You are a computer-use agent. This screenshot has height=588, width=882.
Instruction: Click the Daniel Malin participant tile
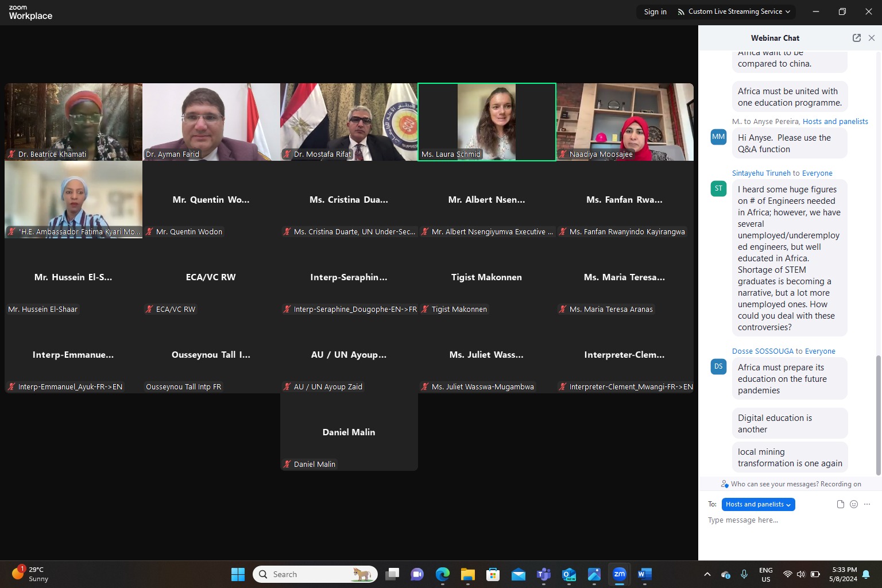click(349, 432)
